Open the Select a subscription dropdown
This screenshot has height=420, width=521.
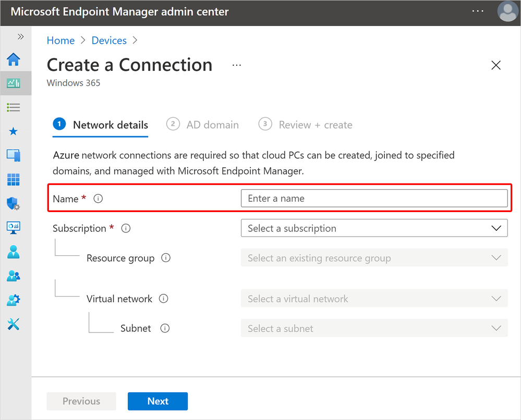coord(374,228)
